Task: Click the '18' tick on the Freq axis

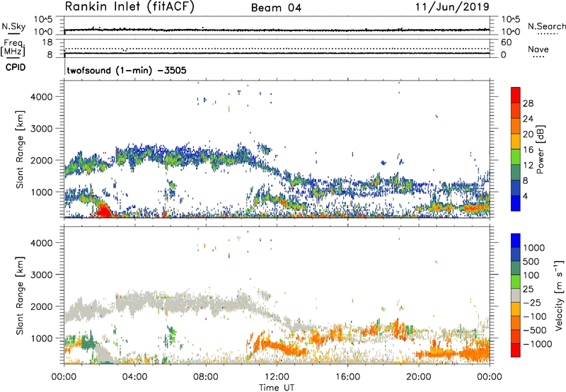Action: 47,42
